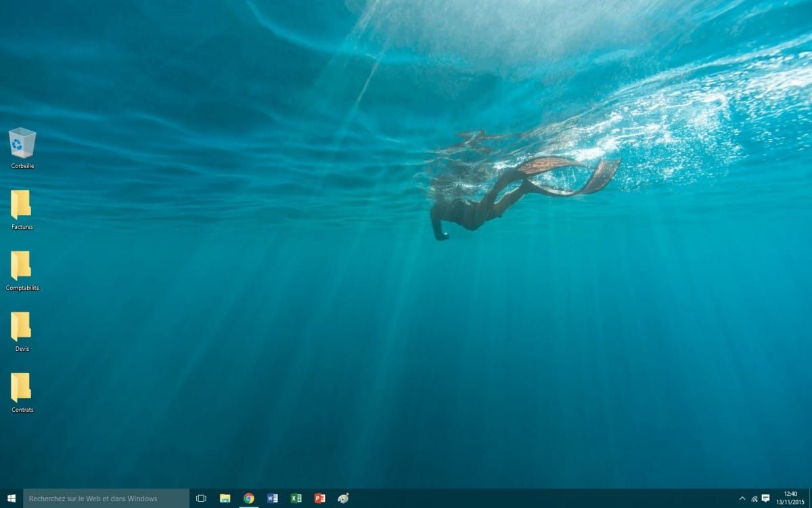The height and width of the screenshot is (508, 812).
Task: Launch PowerPoint from the taskbar
Action: (320, 499)
